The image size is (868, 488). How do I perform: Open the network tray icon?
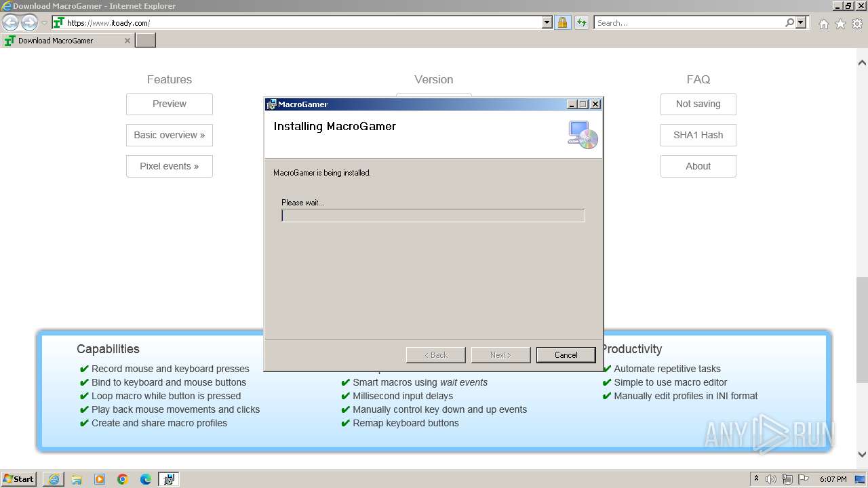click(x=787, y=479)
